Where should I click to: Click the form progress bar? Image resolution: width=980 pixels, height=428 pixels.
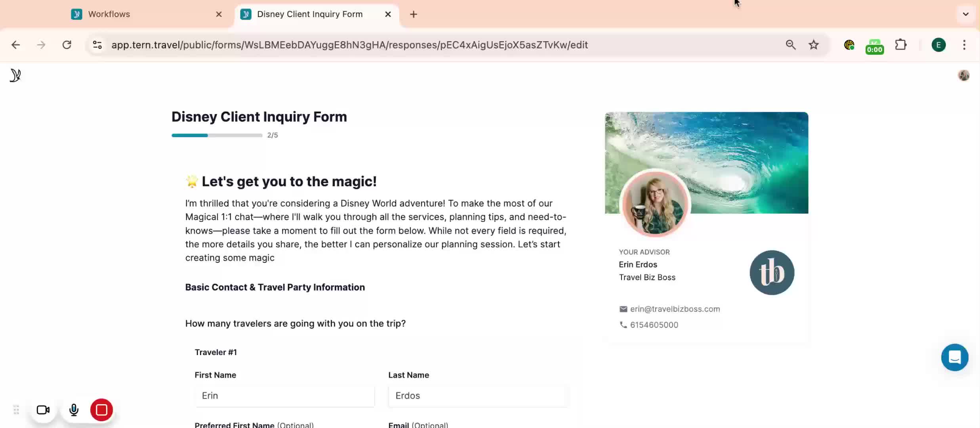[217, 136]
